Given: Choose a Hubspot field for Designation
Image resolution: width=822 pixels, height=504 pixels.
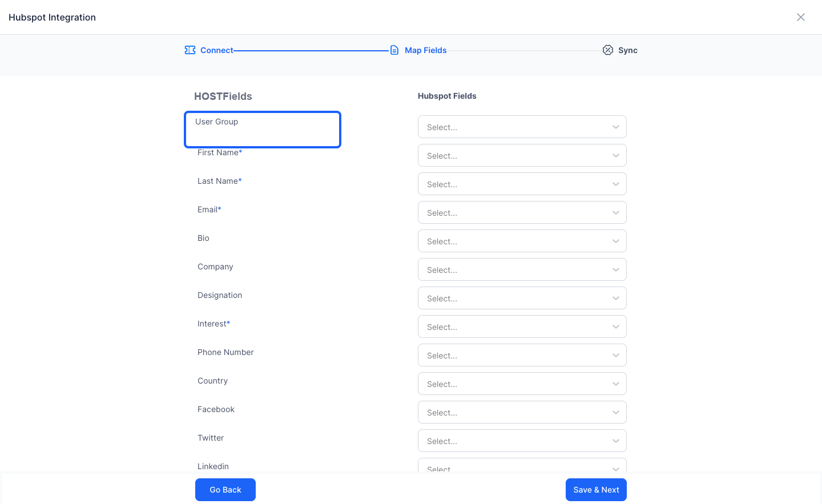Looking at the screenshot, I should (x=522, y=298).
